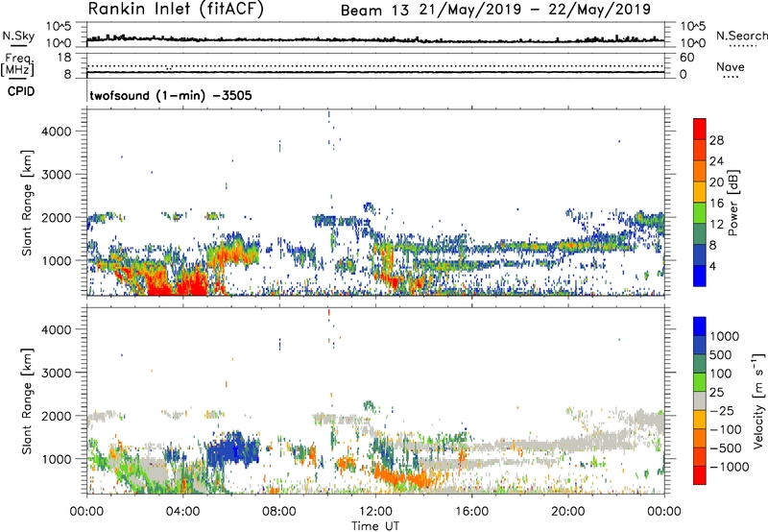This screenshot has width=768, height=532.
Task: Click the '-1000' label on the Velocity colorbar
Action: pyautogui.click(x=730, y=467)
